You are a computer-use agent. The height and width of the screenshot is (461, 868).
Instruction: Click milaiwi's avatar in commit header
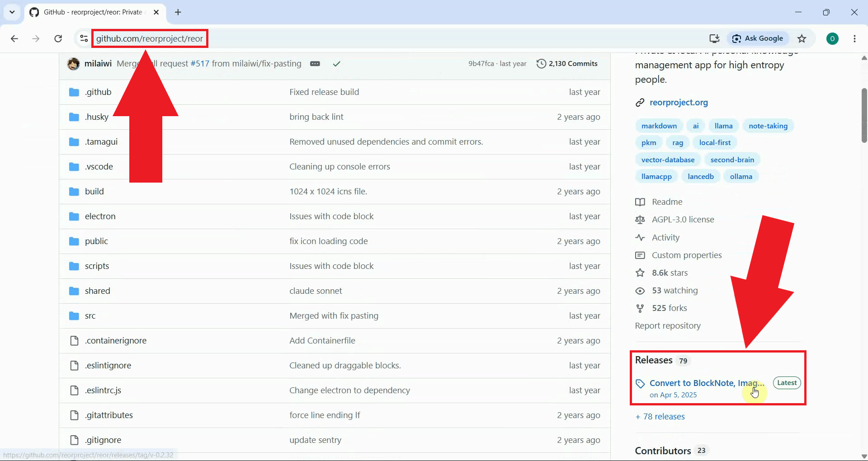tap(73, 64)
